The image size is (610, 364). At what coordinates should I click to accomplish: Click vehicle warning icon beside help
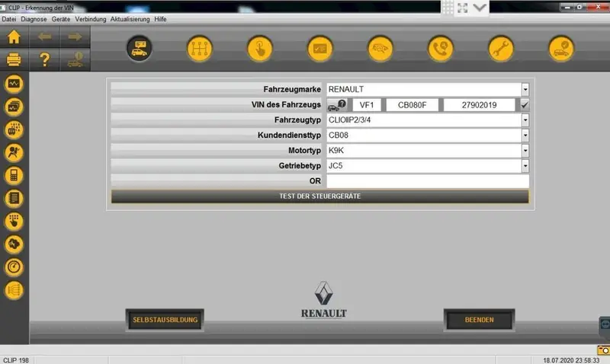[x=75, y=59]
